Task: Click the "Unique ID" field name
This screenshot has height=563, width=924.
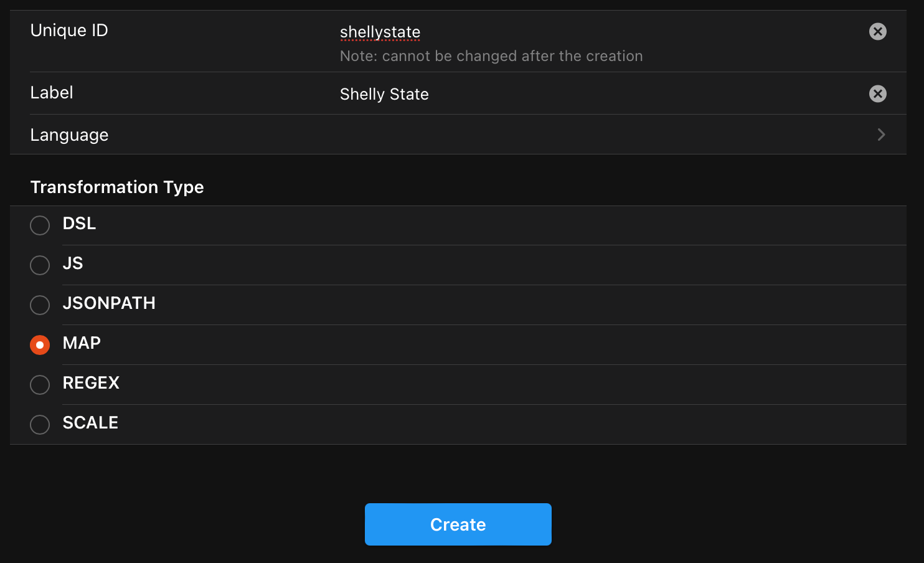Action: pyautogui.click(x=69, y=31)
